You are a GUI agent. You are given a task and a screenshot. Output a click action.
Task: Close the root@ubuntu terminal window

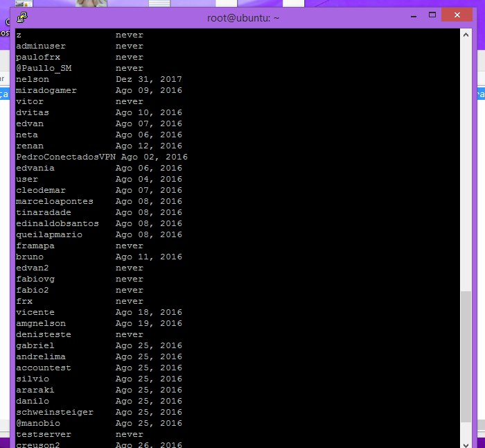click(457, 15)
